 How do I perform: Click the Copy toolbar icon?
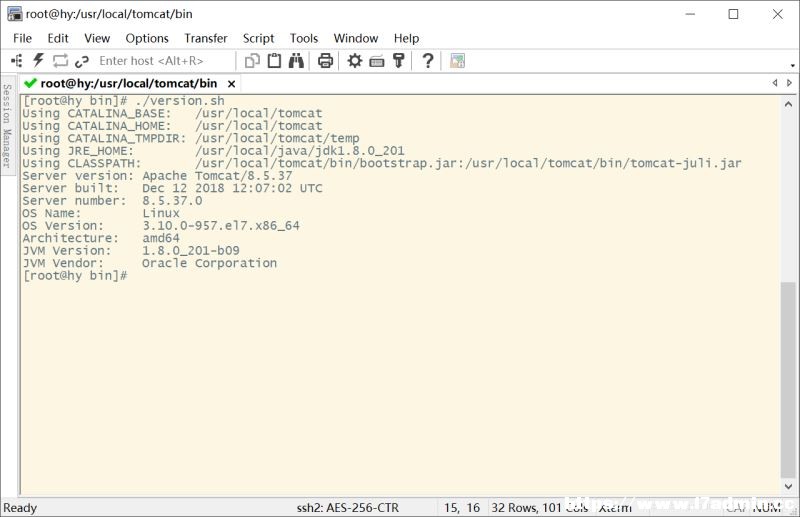point(252,61)
